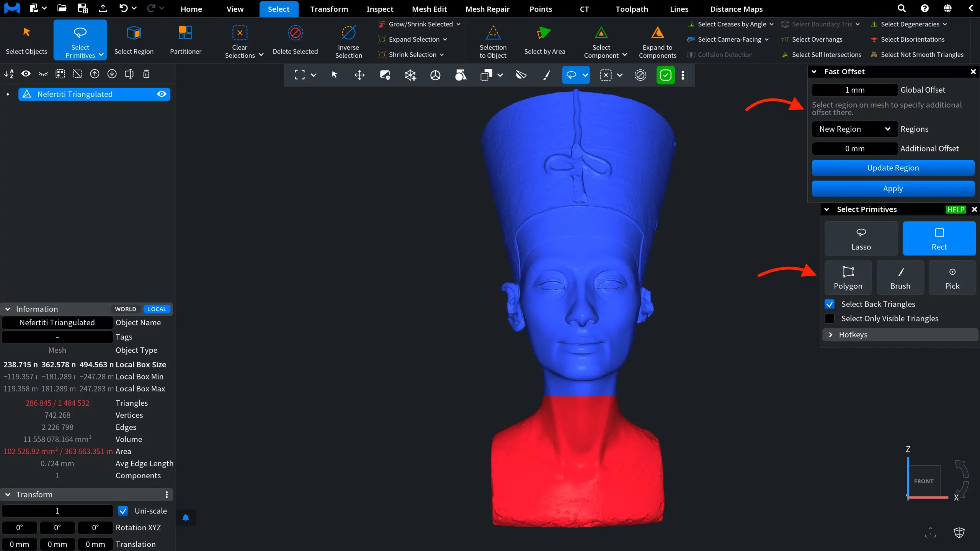
Task: Open the Mesh Edit tab
Action: tap(429, 9)
